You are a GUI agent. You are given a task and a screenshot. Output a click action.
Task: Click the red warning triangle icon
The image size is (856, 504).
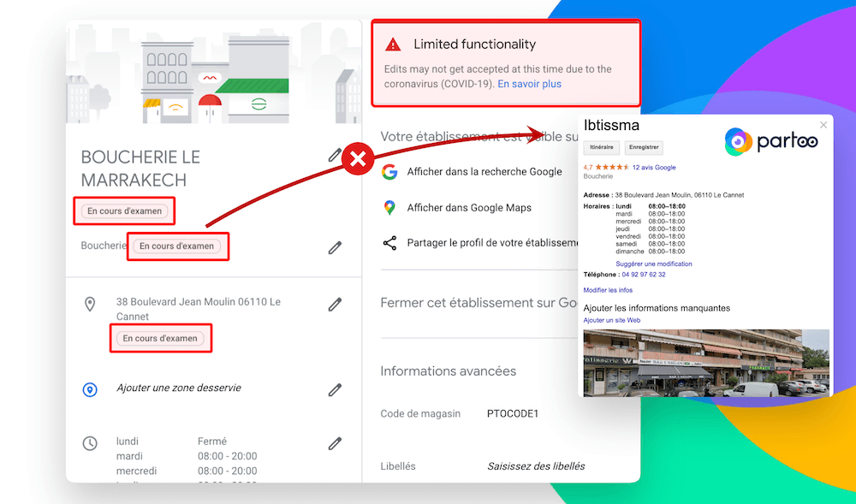point(393,44)
